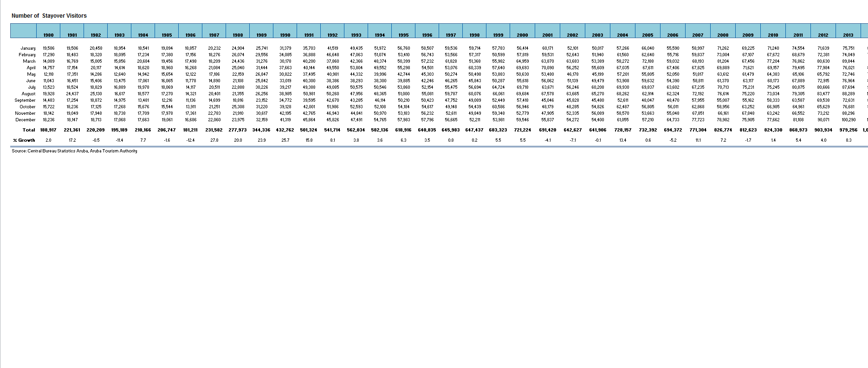Select the 1980 total cell 188,917

point(48,130)
